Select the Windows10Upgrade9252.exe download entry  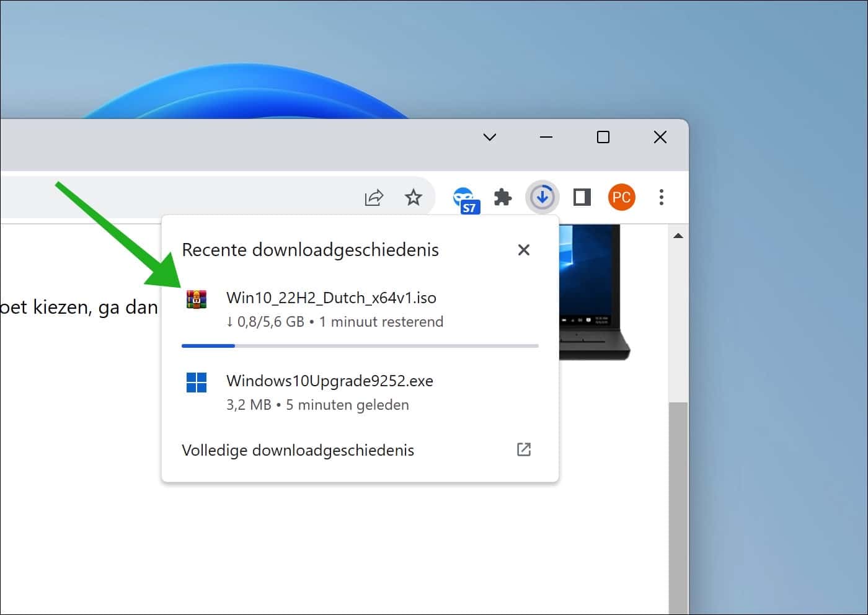[x=330, y=381]
